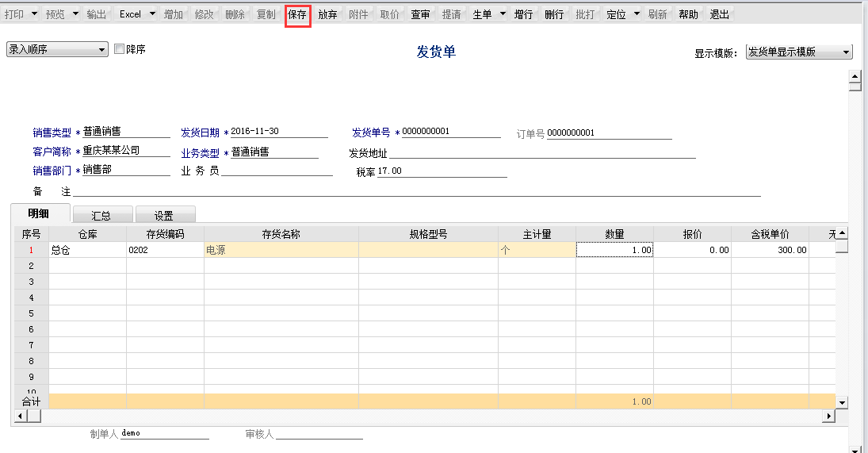Open 帮助 (Help) from the toolbar
This screenshot has width=868, height=453.
pos(688,15)
